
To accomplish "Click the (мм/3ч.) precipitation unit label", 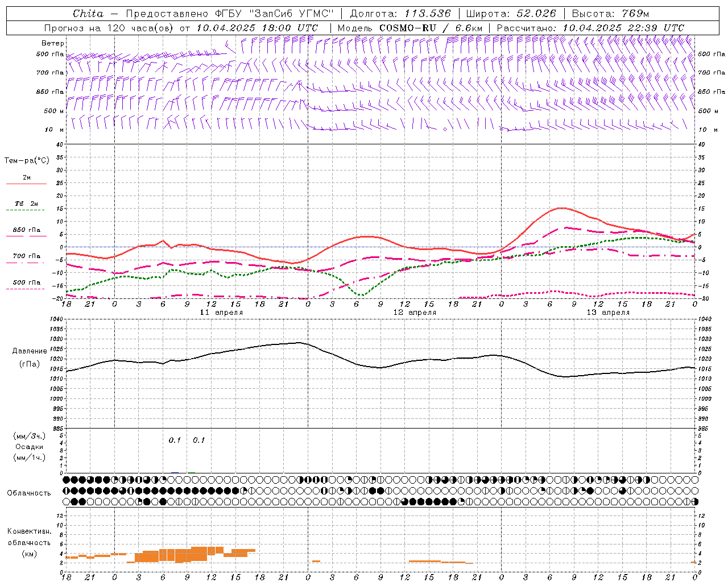I will pyautogui.click(x=30, y=436).
